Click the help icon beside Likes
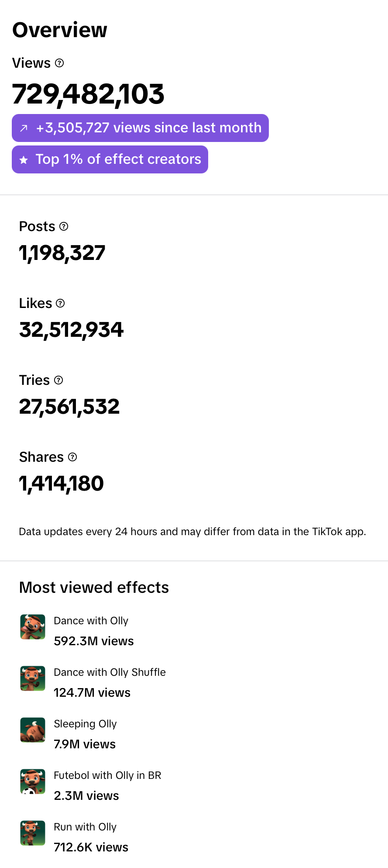 [61, 303]
